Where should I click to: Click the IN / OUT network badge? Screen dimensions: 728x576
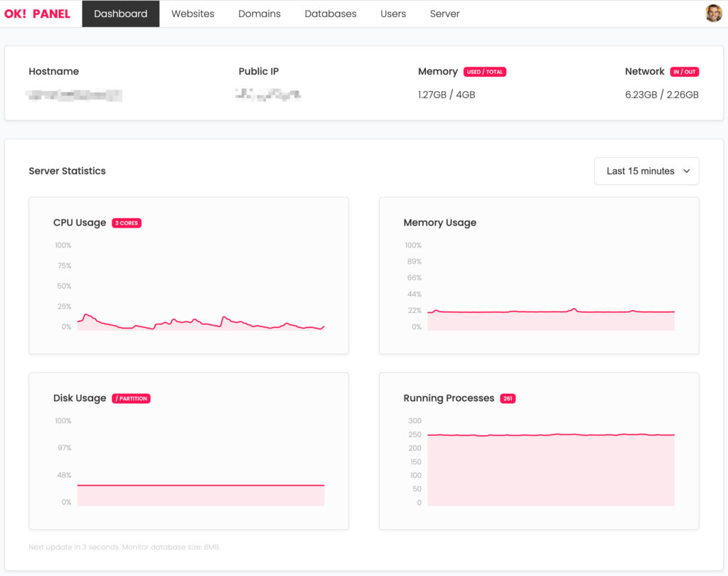click(685, 72)
